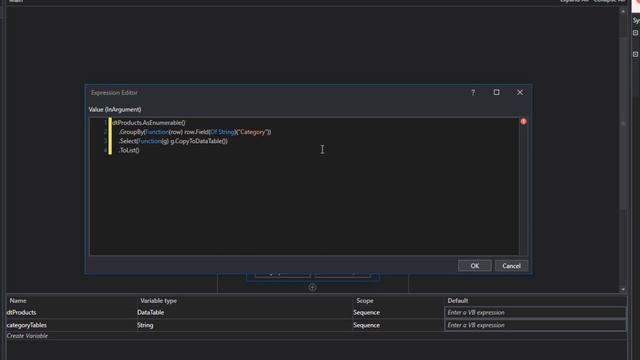640x360 pixels.
Task: Click Default column header
Action: [x=458, y=300]
